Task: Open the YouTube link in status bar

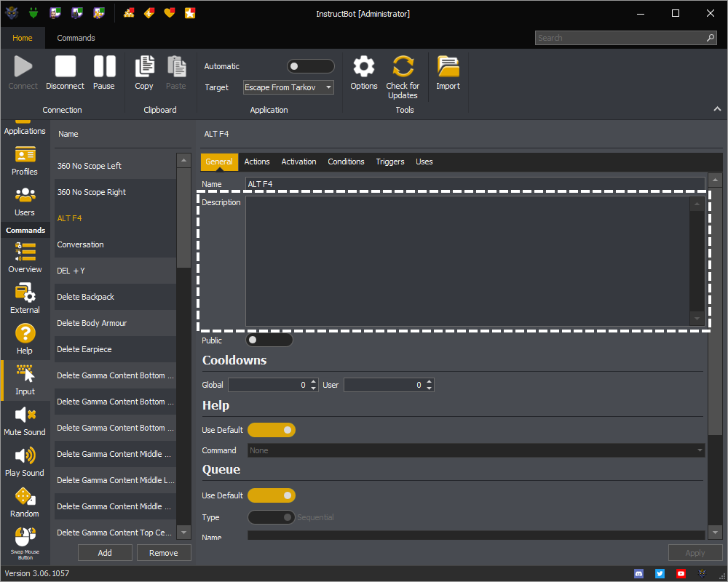Action: coord(681,574)
